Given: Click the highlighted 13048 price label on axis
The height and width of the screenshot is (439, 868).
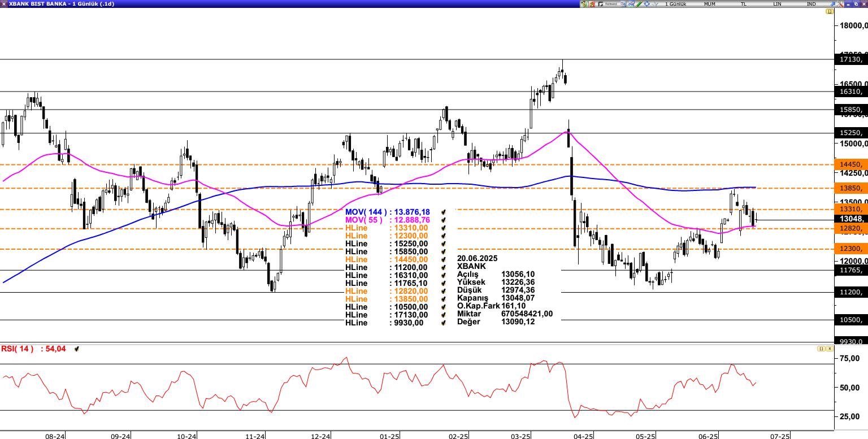Looking at the screenshot, I should (851, 218).
